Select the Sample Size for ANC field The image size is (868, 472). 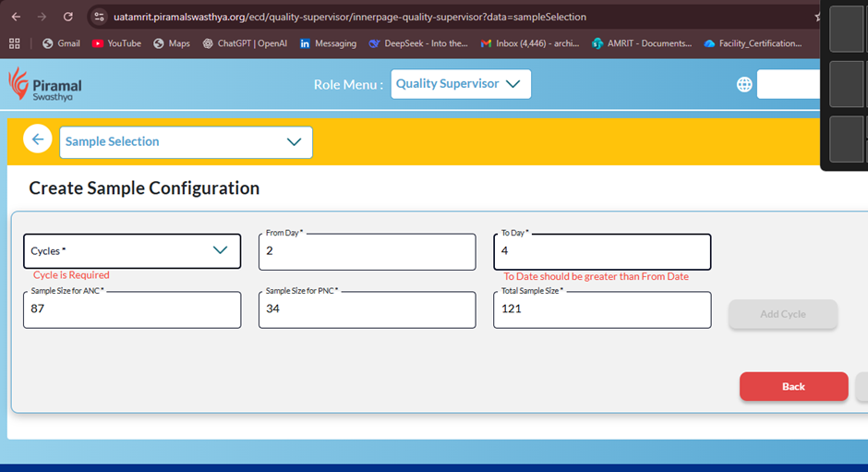(132, 310)
